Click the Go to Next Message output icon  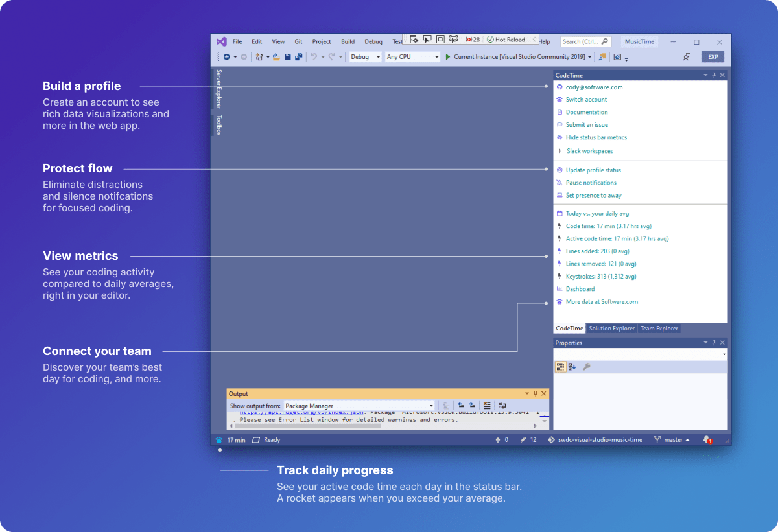[472, 406]
